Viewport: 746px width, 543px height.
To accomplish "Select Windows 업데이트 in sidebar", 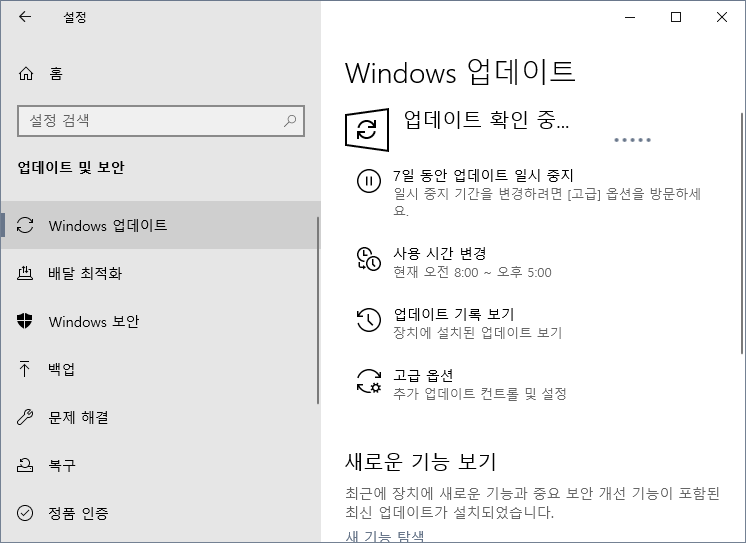I will pos(160,225).
